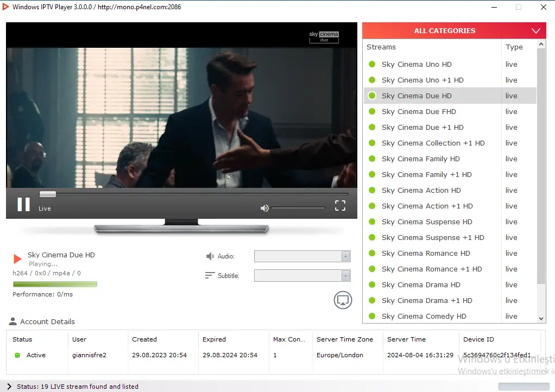Select Sky Cinema Drama +1 HD
Viewport: 555px width, 392px height.
pos(450,300)
